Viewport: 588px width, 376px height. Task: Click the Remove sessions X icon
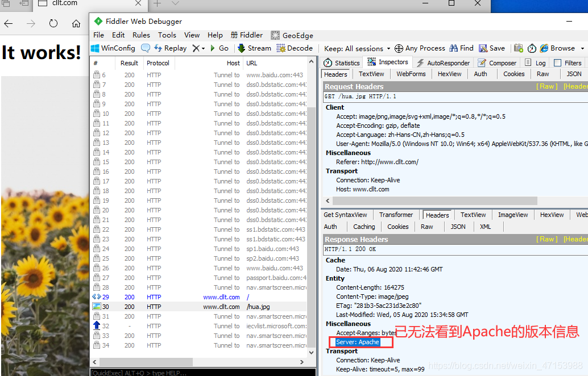(x=196, y=48)
